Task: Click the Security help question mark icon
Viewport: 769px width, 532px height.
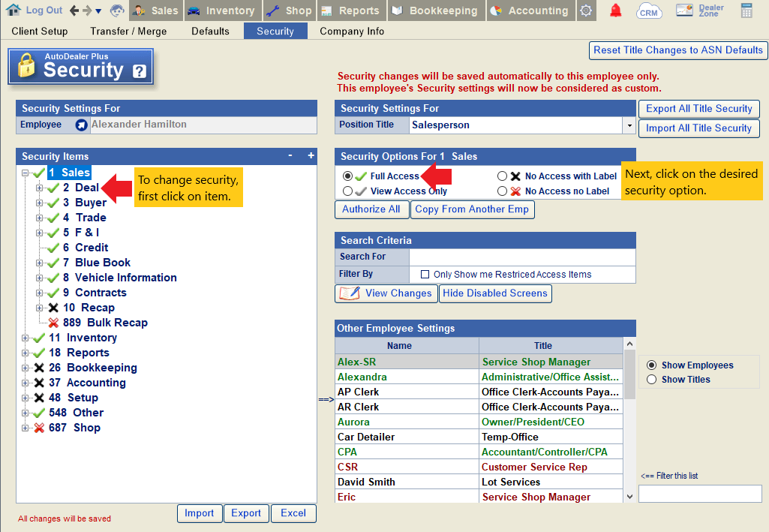Action: (x=140, y=71)
